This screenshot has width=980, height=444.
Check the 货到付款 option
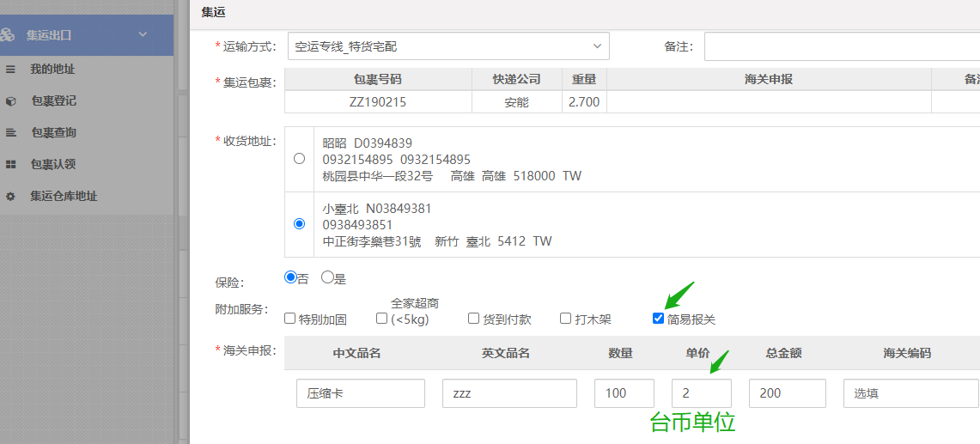(474, 319)
